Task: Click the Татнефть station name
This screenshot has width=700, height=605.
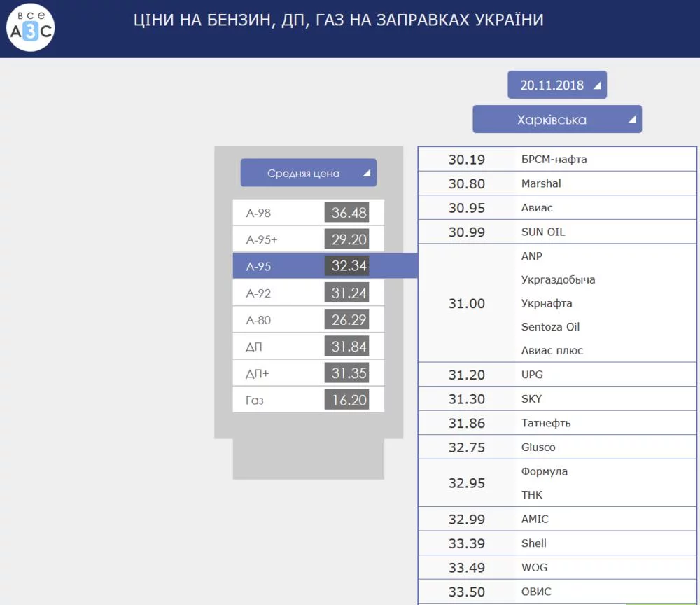Action: pos(546,423)
